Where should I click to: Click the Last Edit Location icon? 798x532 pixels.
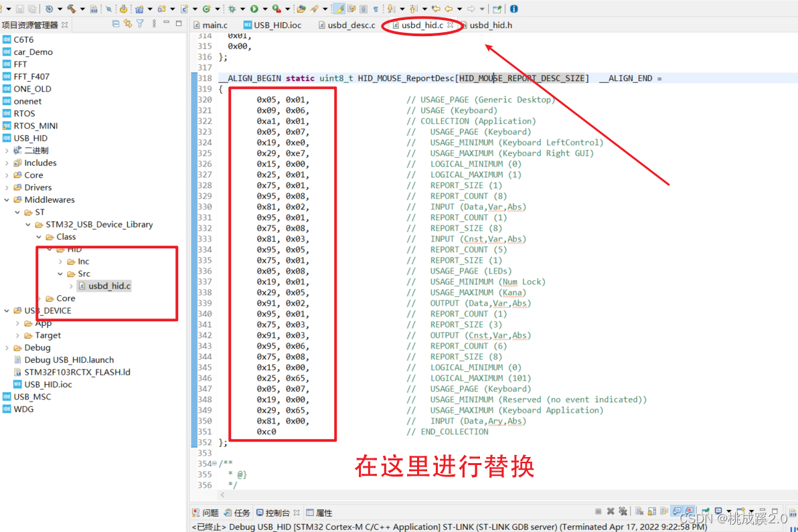tap(436, 9)
